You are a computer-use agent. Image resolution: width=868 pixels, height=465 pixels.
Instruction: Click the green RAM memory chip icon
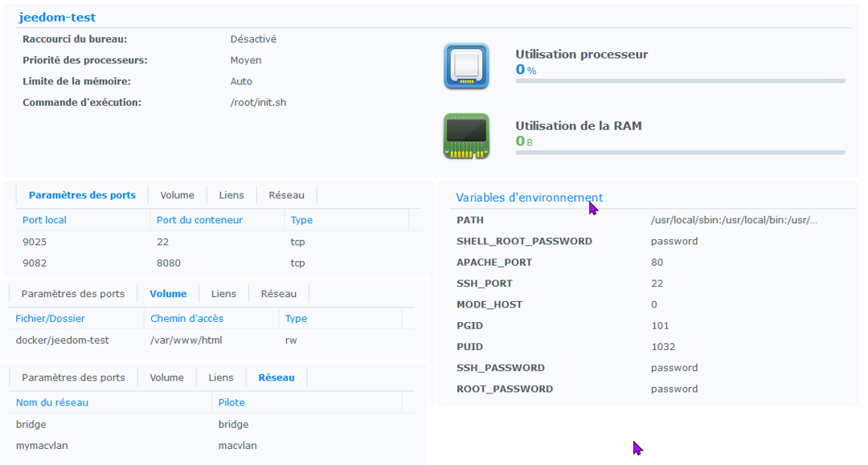[466, 137]
